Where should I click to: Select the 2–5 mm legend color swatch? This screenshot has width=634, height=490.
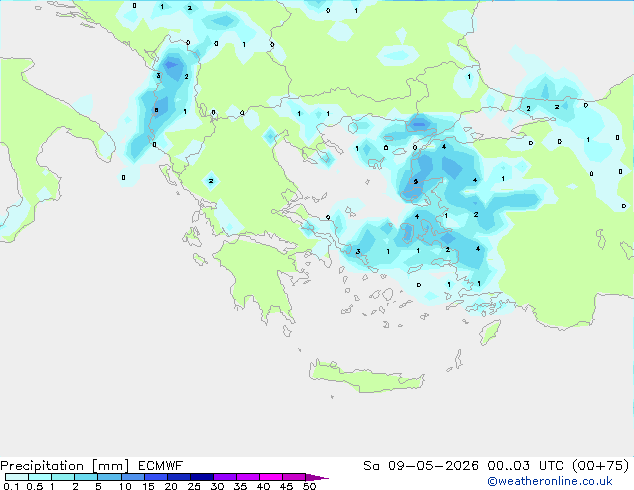(86, 477)
